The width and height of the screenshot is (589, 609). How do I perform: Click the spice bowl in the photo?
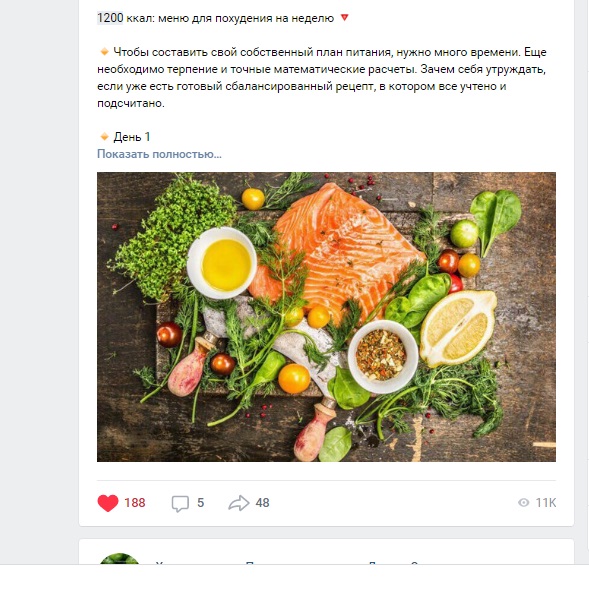pyautogui.click(x=382, y=356)
